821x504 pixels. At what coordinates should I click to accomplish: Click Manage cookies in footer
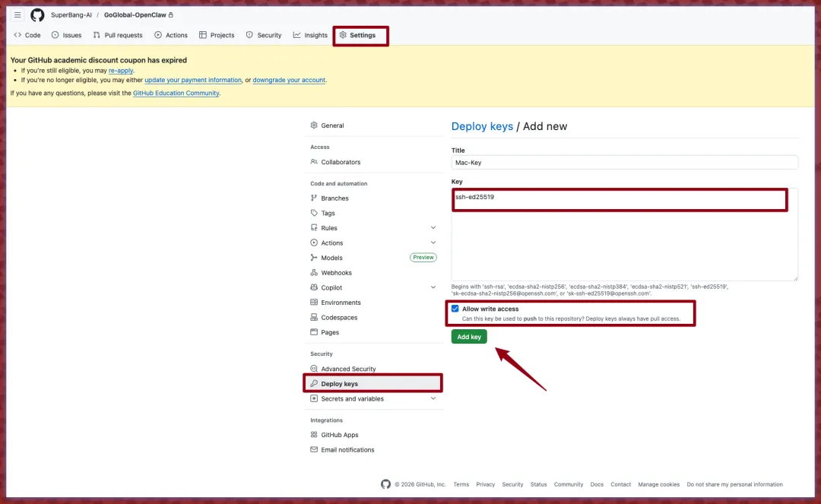658,484
